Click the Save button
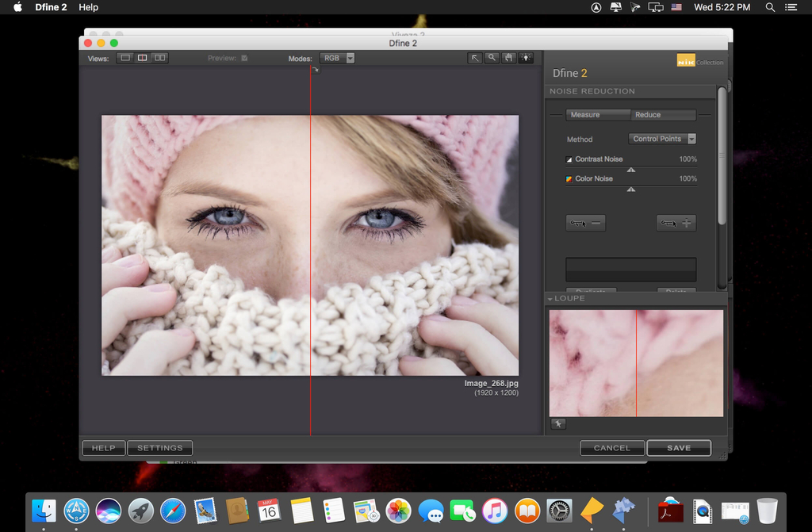Viewport: 812px width, 532px height. 678,448
